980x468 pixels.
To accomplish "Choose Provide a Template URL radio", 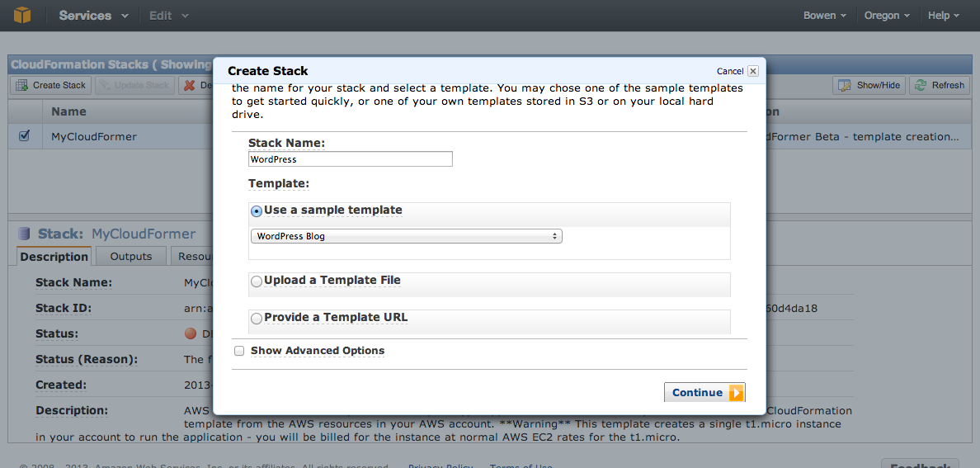I will [257, 319].
